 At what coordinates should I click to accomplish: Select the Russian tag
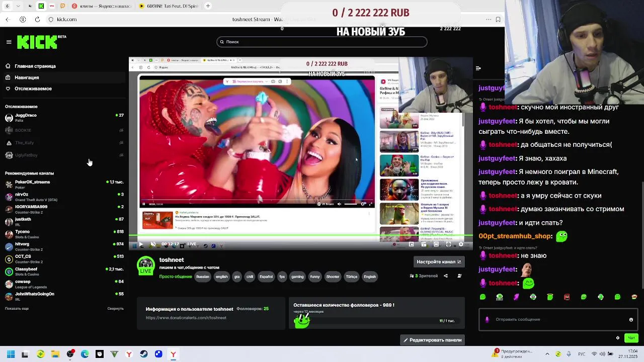pyautogui.click(x=202, y=277)
